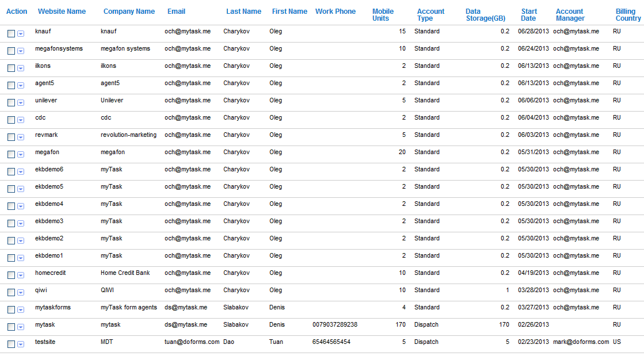
Task: Open action dropdown for megafonsystems row
Action: tap(21, 51)
